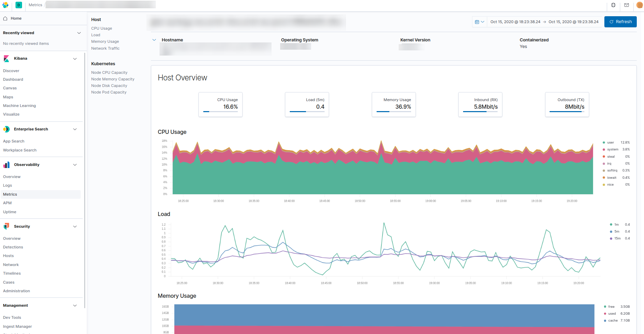644x334 pixels.
Task: Jump to CPU Usage section
Action: point(102,28)
